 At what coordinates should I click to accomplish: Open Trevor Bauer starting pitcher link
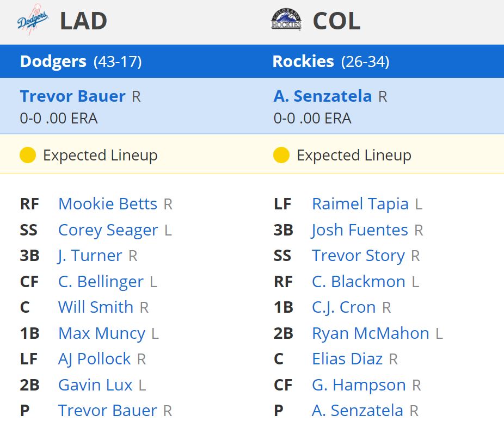72,96
